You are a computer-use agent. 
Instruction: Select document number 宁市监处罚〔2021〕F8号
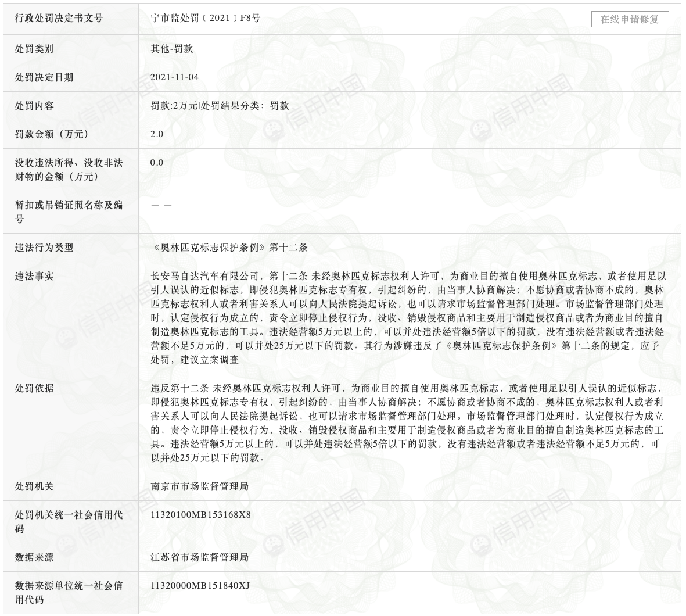pyautogui.click(x=205, y=18)
